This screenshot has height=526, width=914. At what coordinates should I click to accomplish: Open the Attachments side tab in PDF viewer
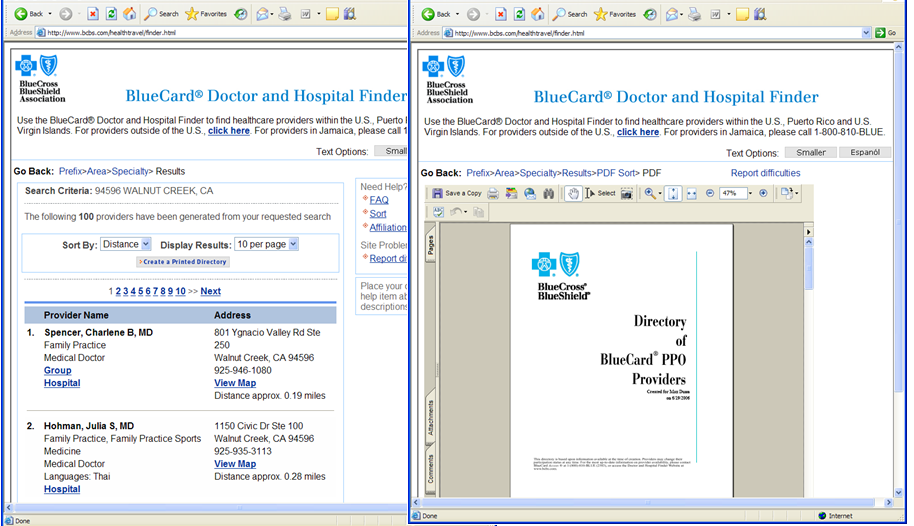point(431,418)
